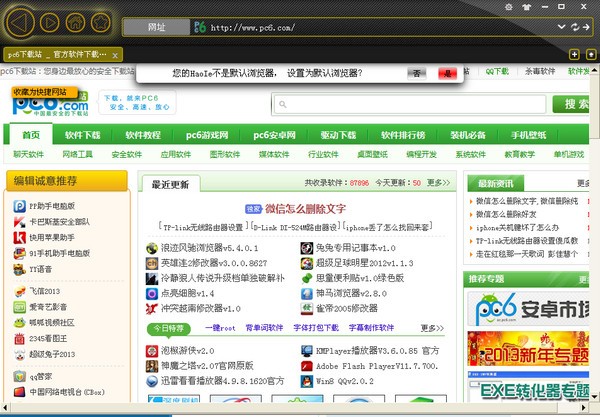The image size is (600, 417).
Task: Choose 否 on default browser prompt
Action: (417, 73)
